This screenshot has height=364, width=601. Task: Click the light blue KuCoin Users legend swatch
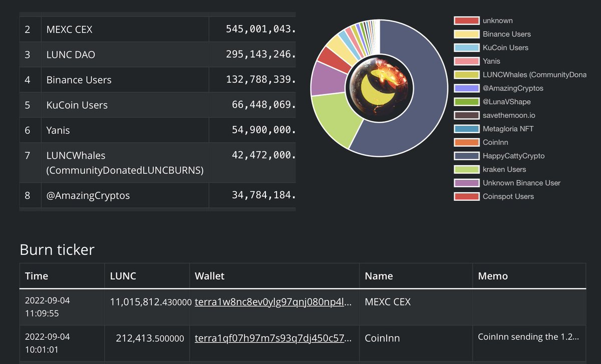tap(466, 48)
